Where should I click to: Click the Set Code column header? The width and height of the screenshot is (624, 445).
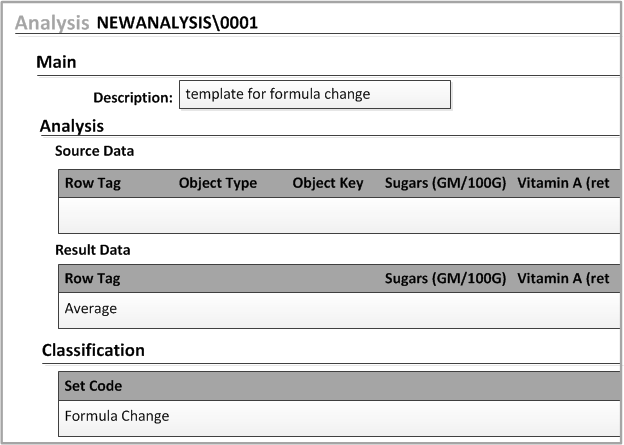(93, 386)
